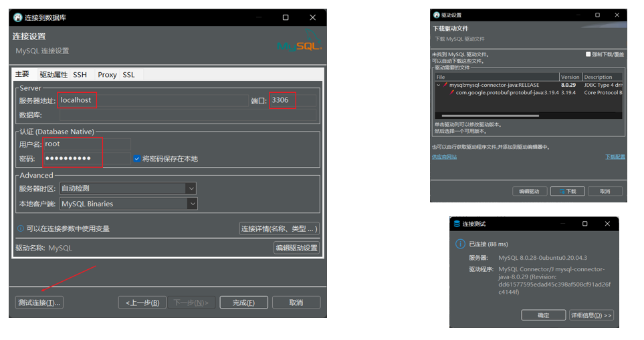The height and width of the screenshot is (340, 644).
Task: Click the JDBC Type 4 description cell
Action: coord(603,85)
